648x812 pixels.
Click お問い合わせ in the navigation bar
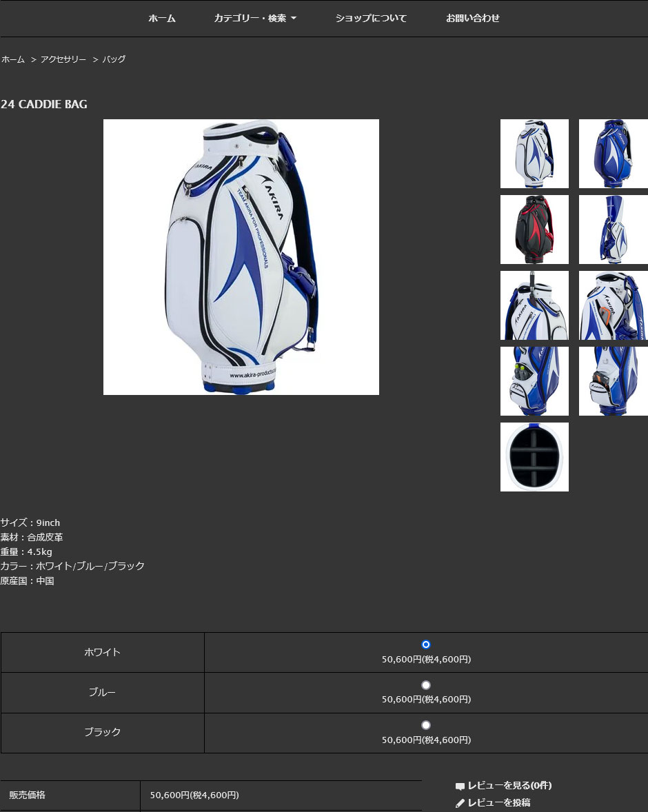click(473, 19)
